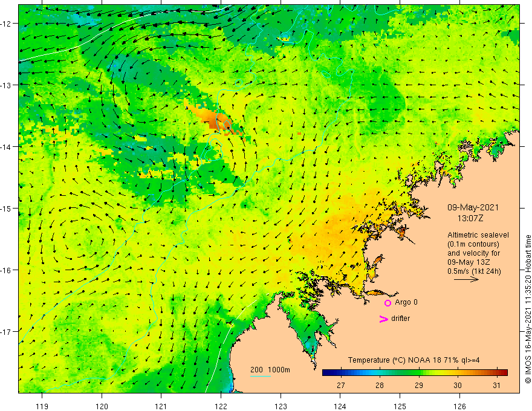Screen dimensions: 532x411
Task: Click the temperature color scale bar
Action: pyautogui.click(x=415, y=372)
